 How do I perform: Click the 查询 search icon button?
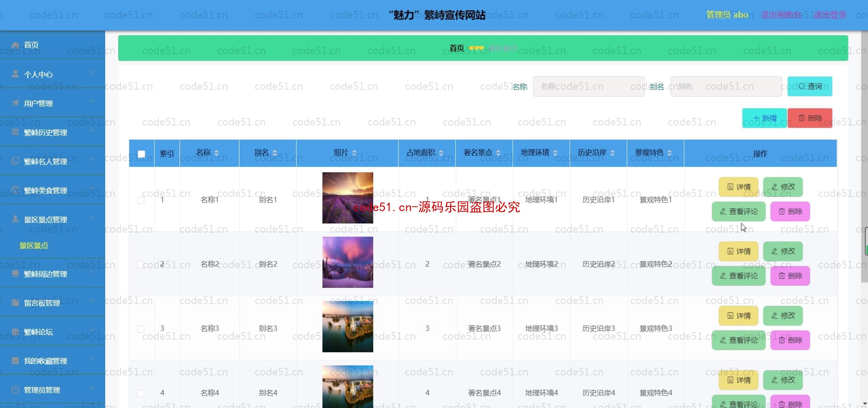coord(810,86)
